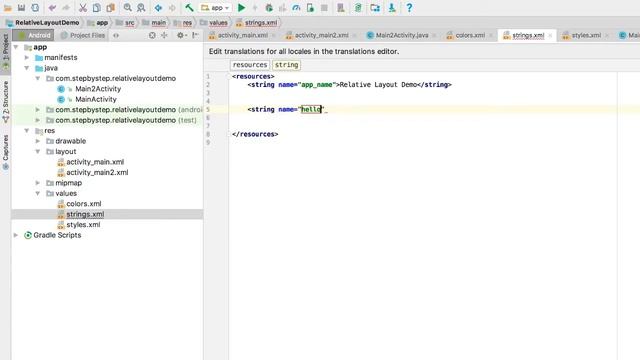Viewport: 640px width, 360px height.
Task: Click the Navigate Back arrow icon
Action: pyautogui.click(x=158, y=7)
